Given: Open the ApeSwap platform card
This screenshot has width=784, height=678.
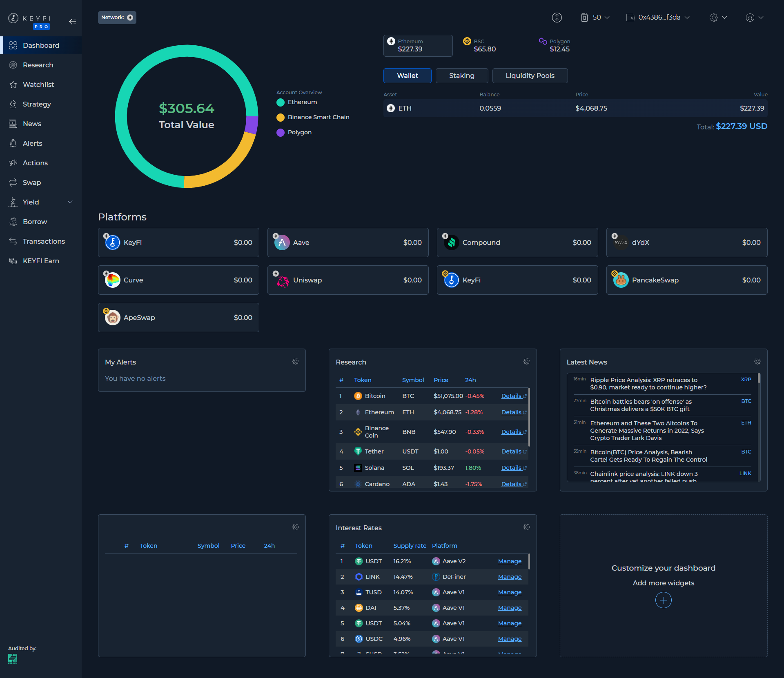Looking at the screenshot, I should coord(178,318).
